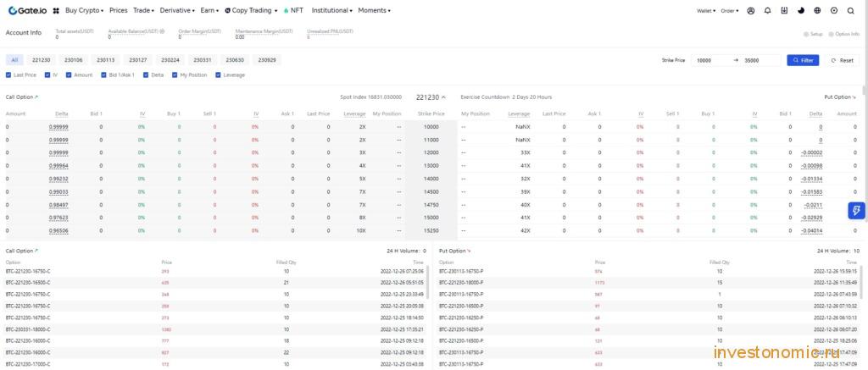Expand the Buy Crypto menu

(84, 10)
